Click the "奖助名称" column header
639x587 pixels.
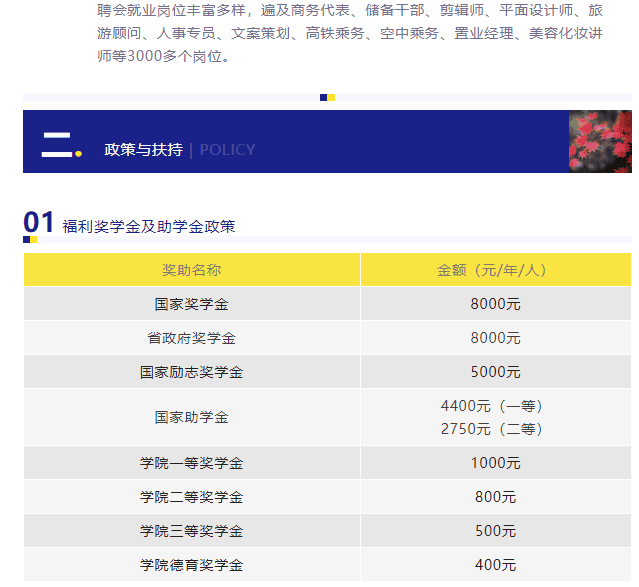(x=192, y=270)
